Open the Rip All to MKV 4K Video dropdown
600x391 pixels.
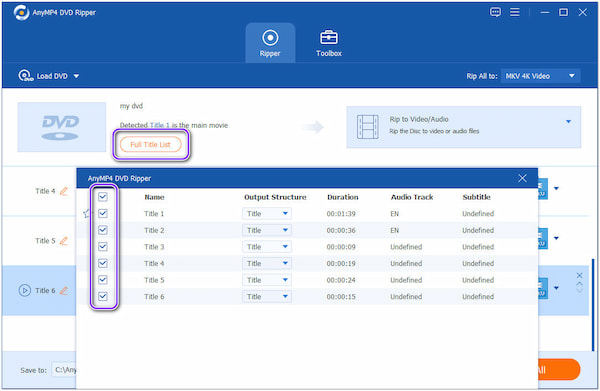(x=540, y=76)
